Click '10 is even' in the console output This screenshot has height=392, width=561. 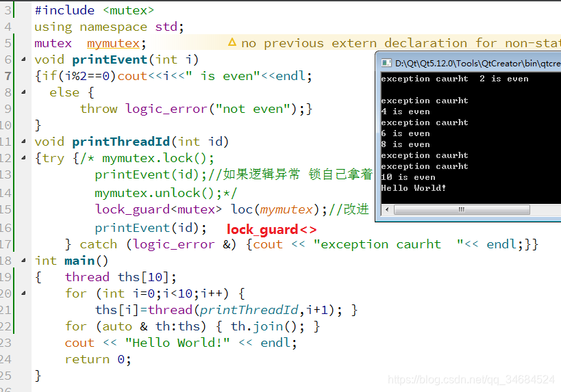point(408,177)
